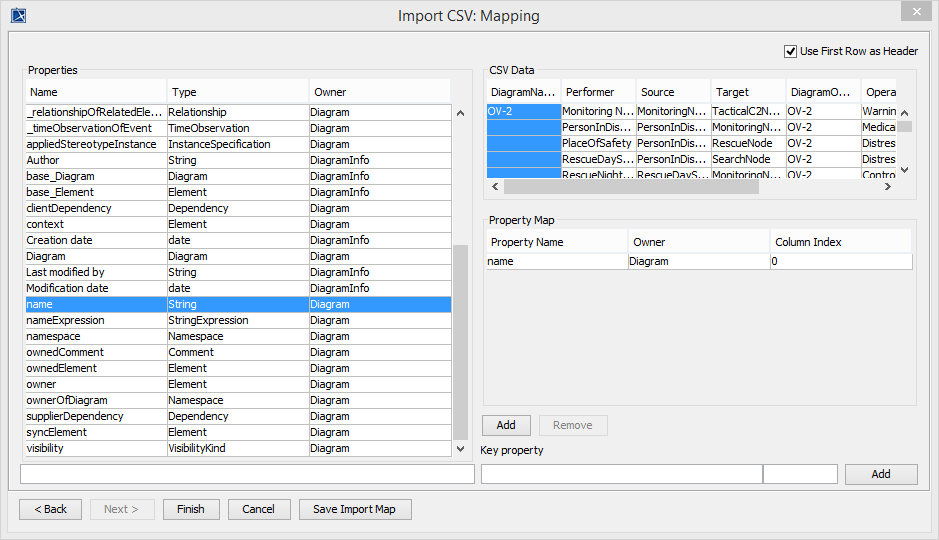Image resolution: width=939 pixels, height=540 pixels.
Task: Toggle Use First Row as Header checkbox
Action: tap(791, 51)
